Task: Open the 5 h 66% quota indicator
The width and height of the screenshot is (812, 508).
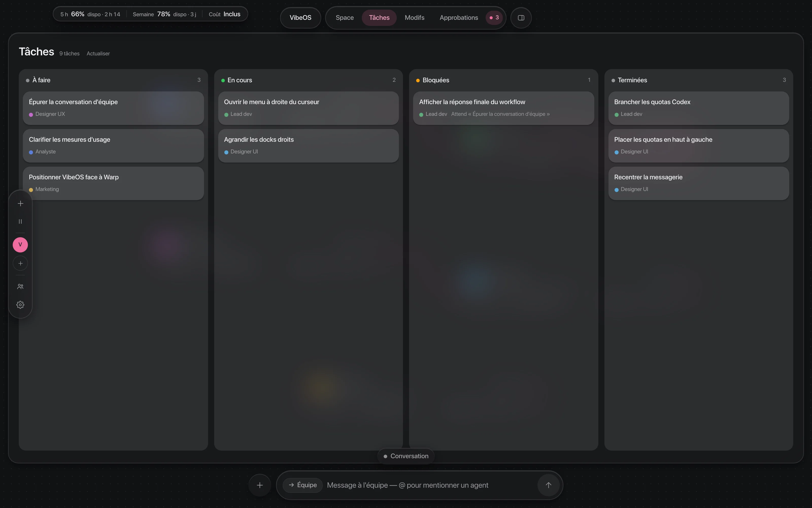Action: tap(90, 14)
